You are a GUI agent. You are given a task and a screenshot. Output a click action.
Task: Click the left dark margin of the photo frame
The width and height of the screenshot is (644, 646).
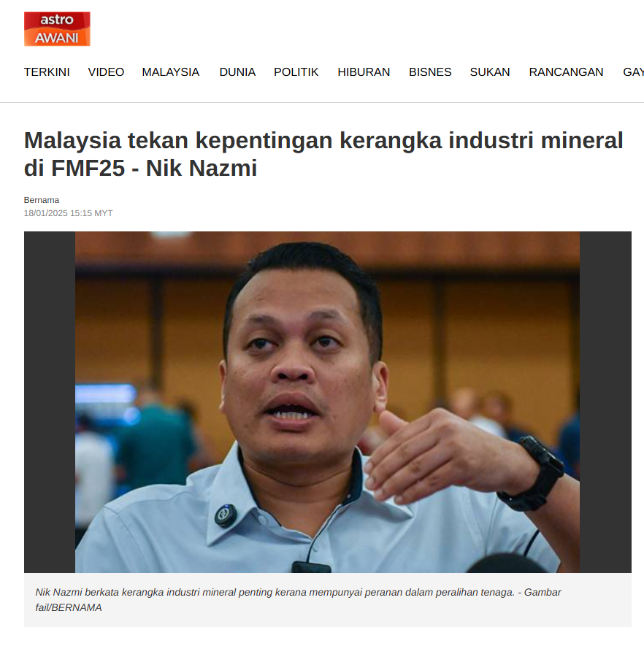[50, 402]
